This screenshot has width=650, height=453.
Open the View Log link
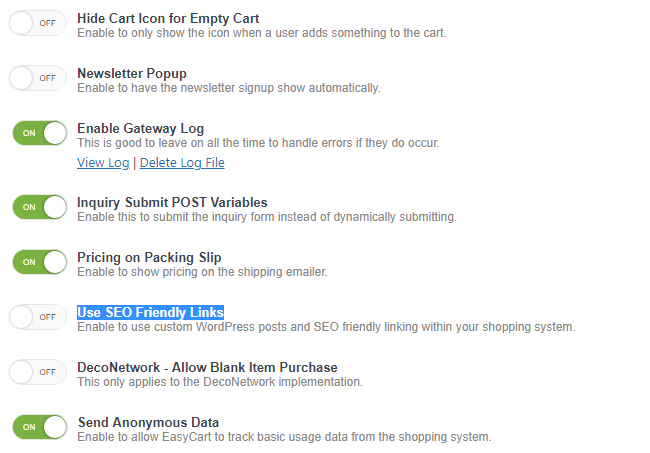103,163
